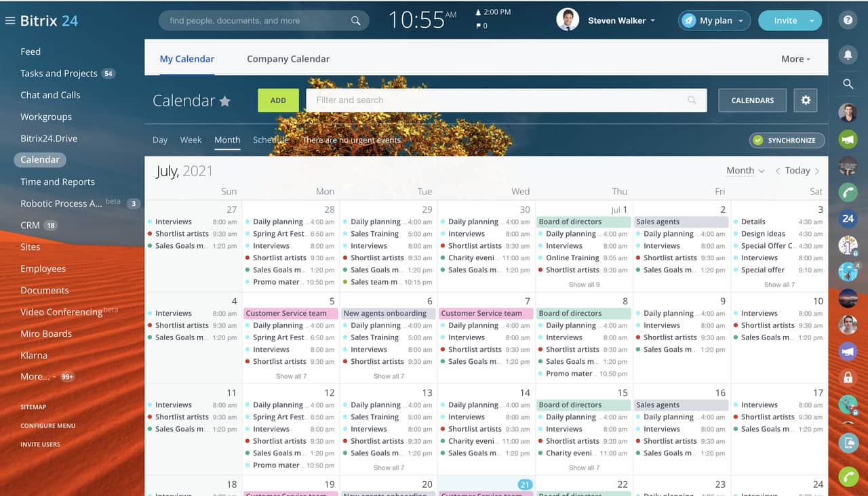This screenshot has height=496, width=868.
Task: Type in the 'Filter and search' field
Action: click(475, 100)
